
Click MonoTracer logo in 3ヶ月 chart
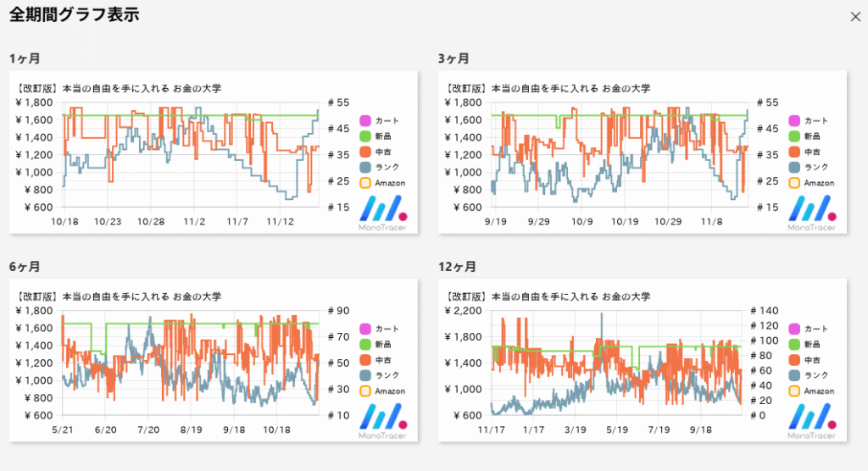[810, 213]
